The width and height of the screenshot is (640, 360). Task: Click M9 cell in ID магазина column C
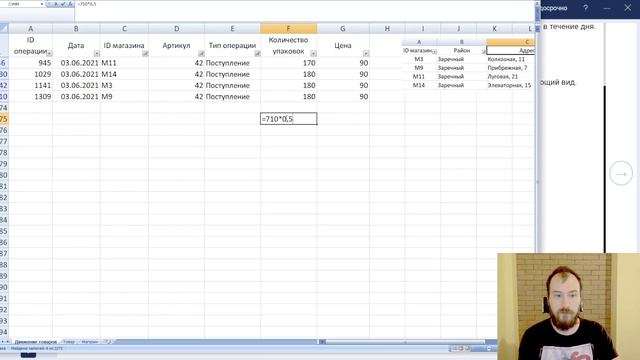pos(124,97)
